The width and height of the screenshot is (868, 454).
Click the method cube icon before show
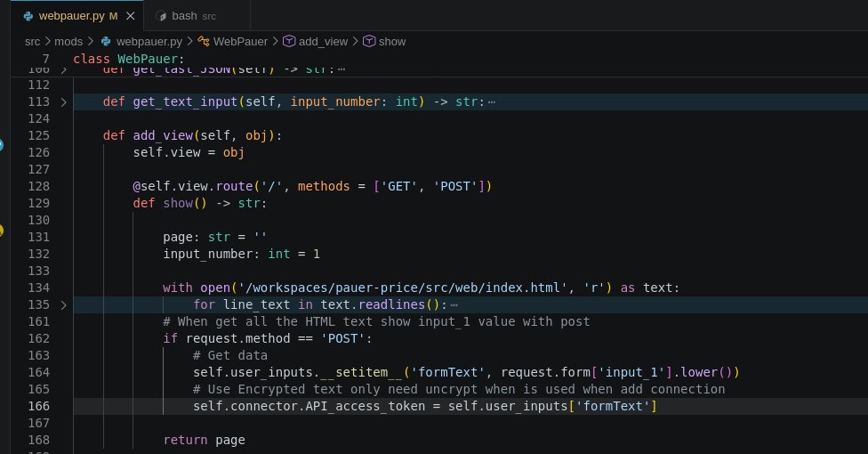click(x=369, y=42)
